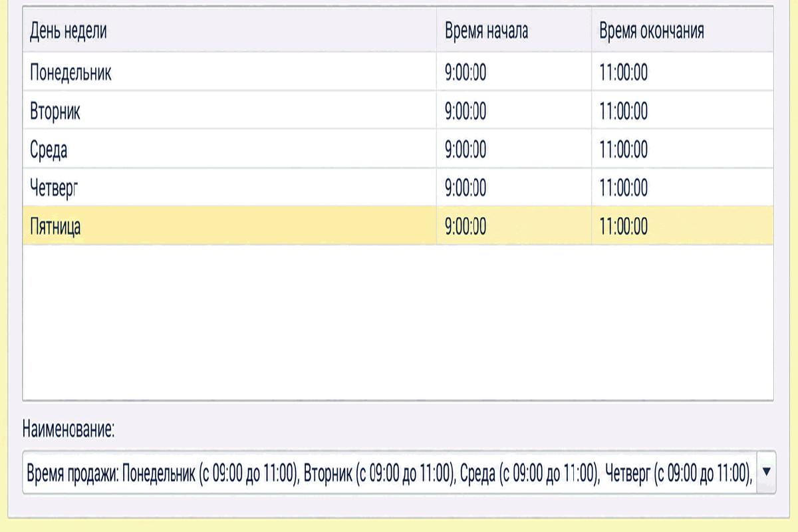Click Среда start time cell
The height and width of the screenshot is (532, 798).
point(514,149)
